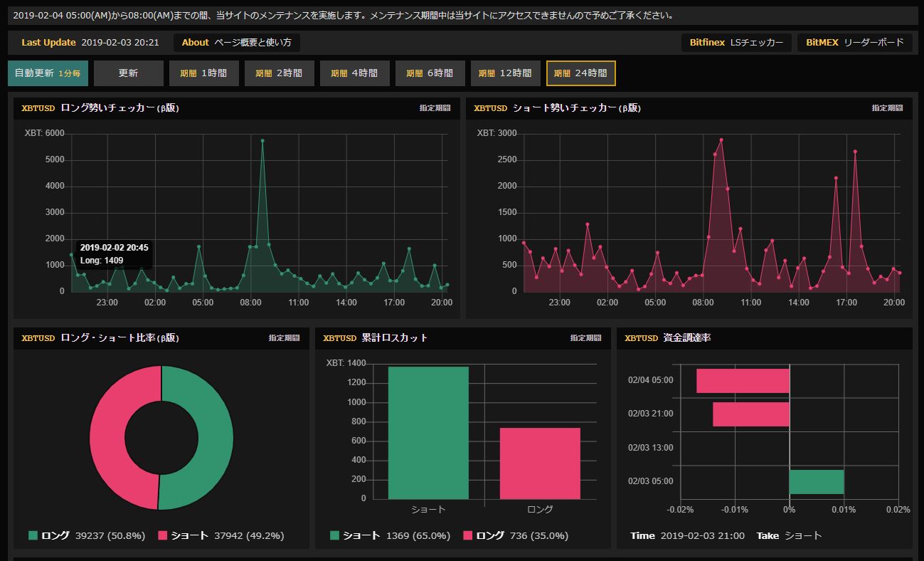Toggle the 自動更新 1分毎 auto-refresh button
Image resolution: width=924 pixels, height=561 pixels.
[x=48, y=73]
